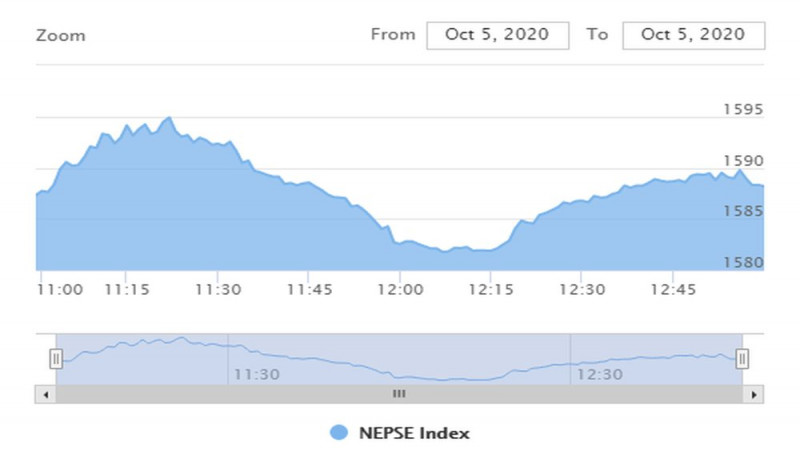Image resolution: width=800 pixels, height=450 pixels.
Task: Click the 1595 y-axis label
Action: (x=743, y=109)
